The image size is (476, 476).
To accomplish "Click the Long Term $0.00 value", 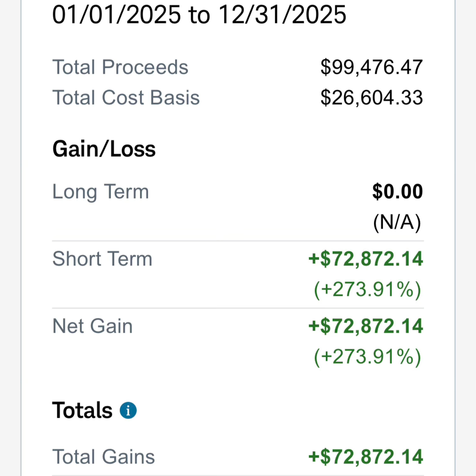I will [x=397, y=191].
